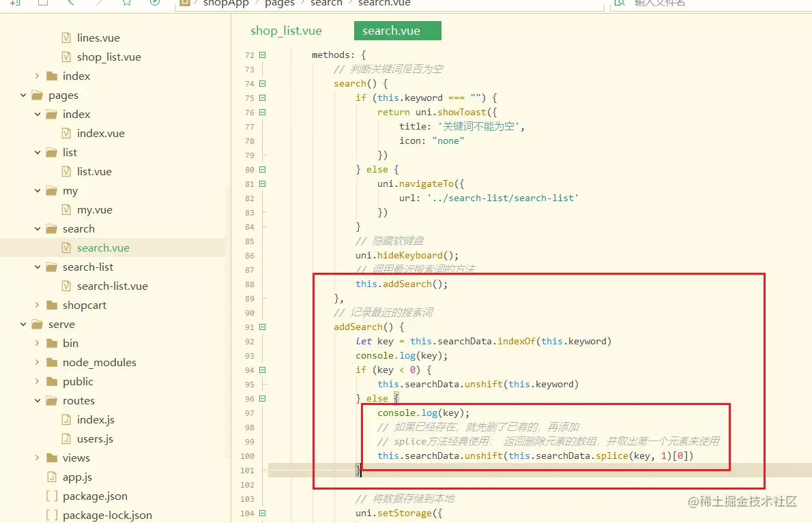812x523 pixels.
Task: Click the folder icon of shopcart
Action: click(52, 305)
